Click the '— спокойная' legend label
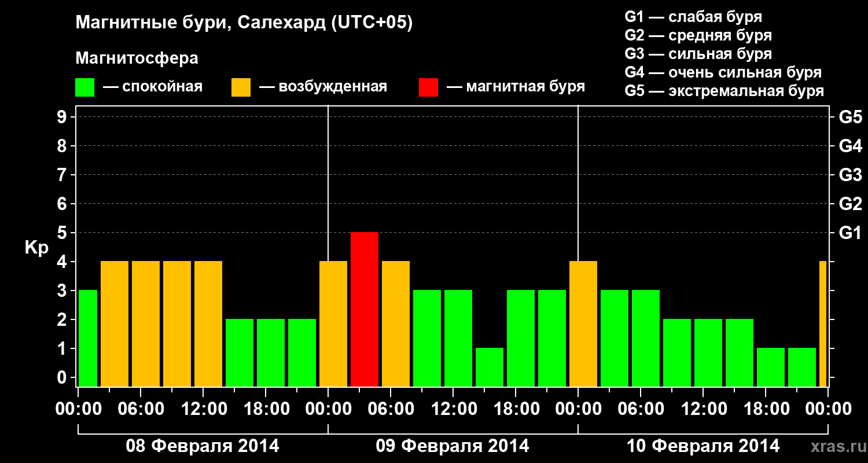868x463 pixels. click(153, 87)
